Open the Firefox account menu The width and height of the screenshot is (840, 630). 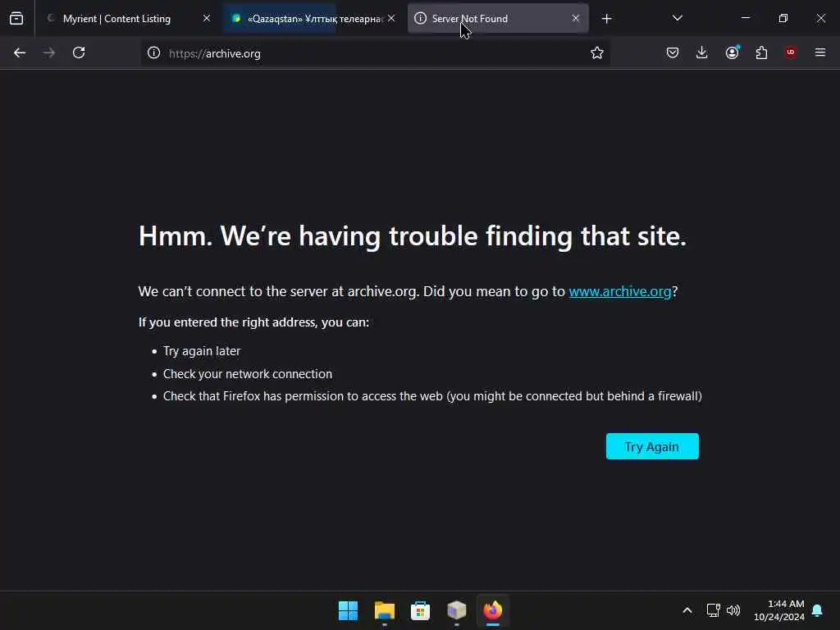(x=733, y=52)
